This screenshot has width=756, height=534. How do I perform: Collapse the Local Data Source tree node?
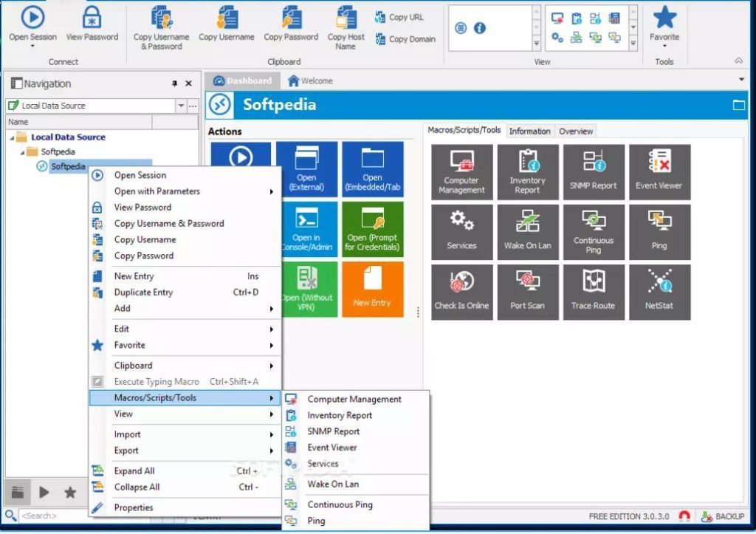12,137
